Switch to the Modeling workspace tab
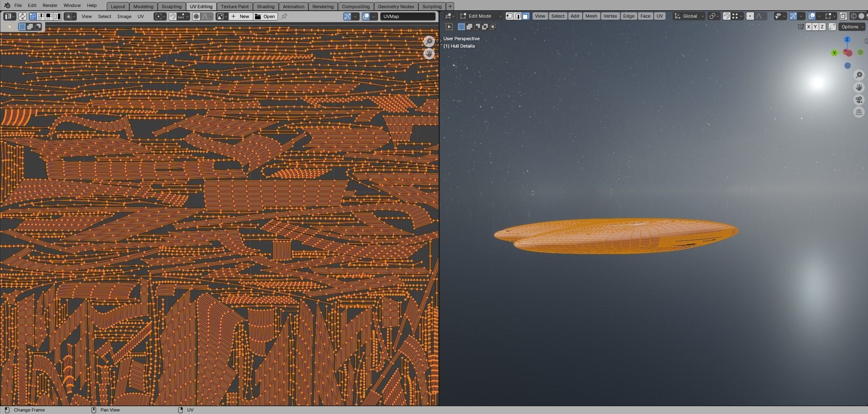This screenshot has height=414, width=868. (x=143, y=7)
